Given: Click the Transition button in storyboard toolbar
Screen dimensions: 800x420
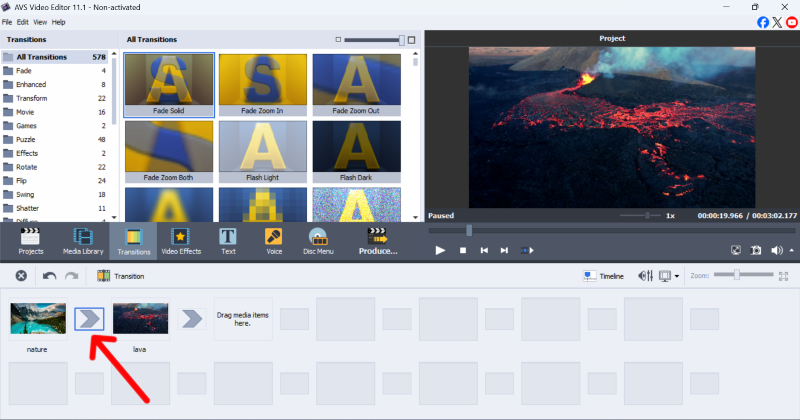Looking at the screenshot, I should pos(120,276).
